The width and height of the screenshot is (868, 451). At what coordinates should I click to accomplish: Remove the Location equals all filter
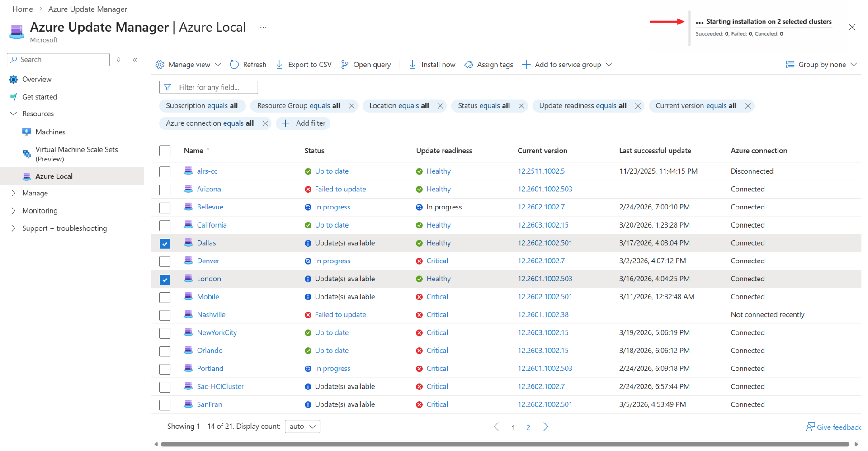tap(440, 106)
